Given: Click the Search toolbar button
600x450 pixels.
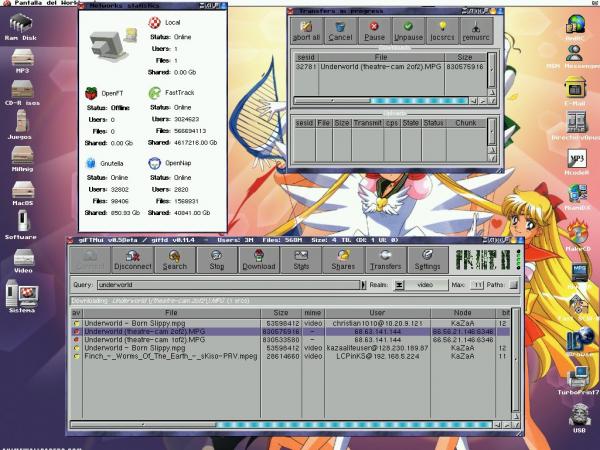Looking at the screenshot, I should pyautogui.click(x=174, y=260).
